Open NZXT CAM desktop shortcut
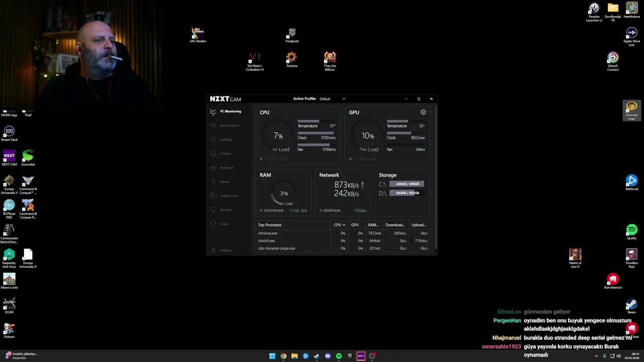644x362 pixels. pyautogui.click(x=9, y=158)
